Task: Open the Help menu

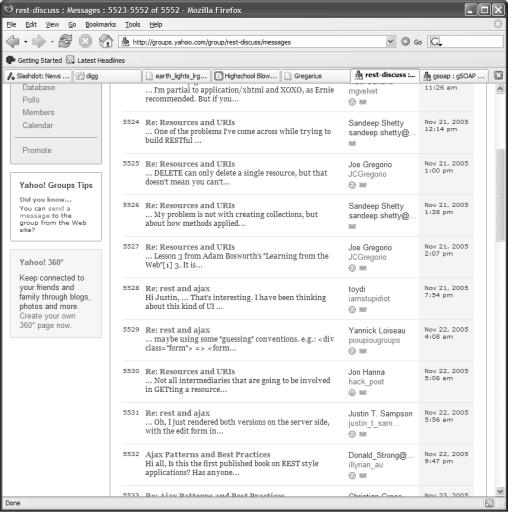Action: click(156, 25)
